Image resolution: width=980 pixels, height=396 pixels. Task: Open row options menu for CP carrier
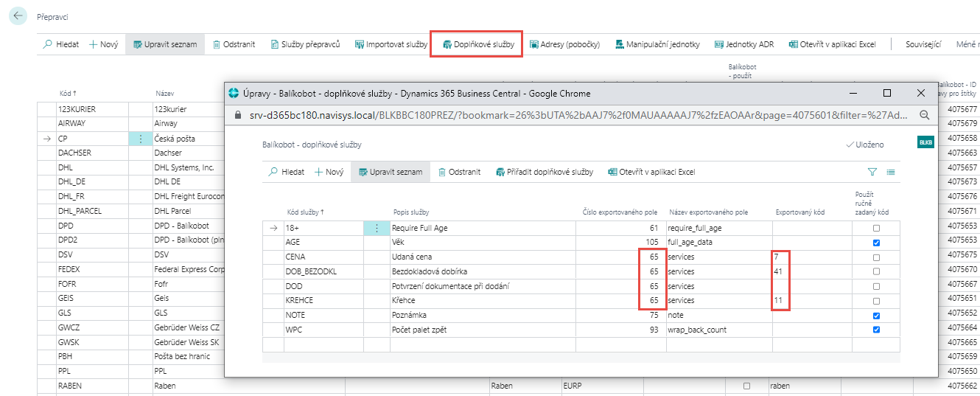pyautogui.click(x=139, y=138)
